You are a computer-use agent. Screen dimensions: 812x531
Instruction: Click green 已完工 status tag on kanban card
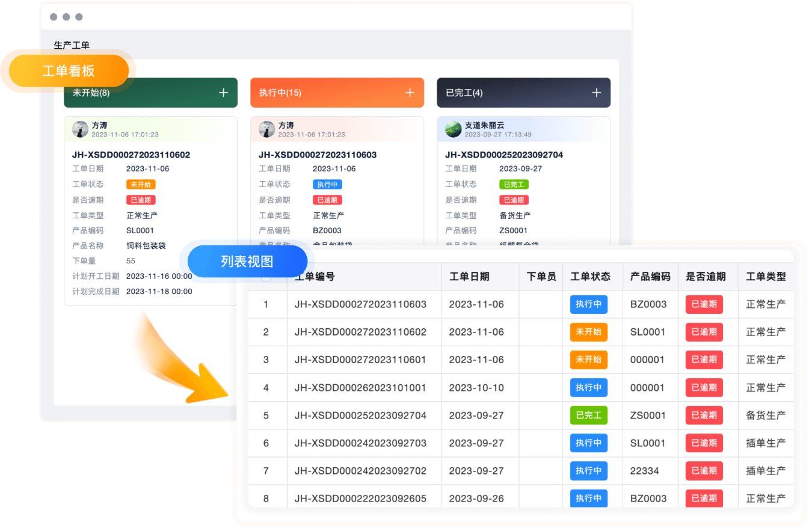click(x=514, y=185)
